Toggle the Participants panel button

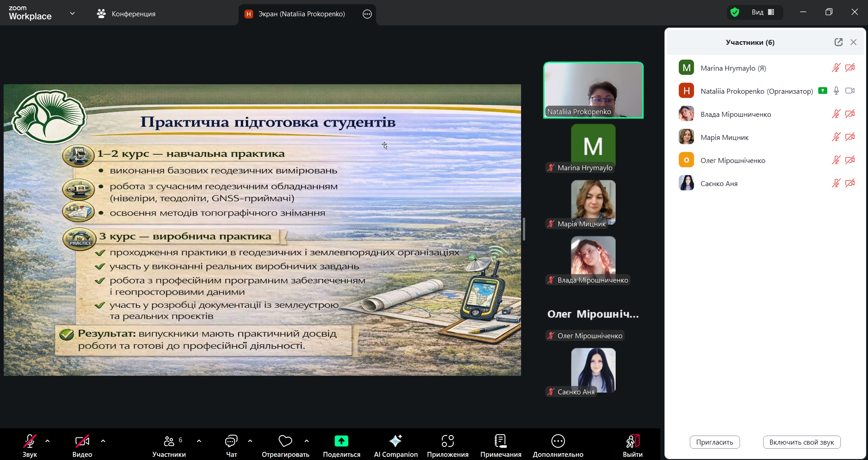pyautogui.click(x=169, y=446)
